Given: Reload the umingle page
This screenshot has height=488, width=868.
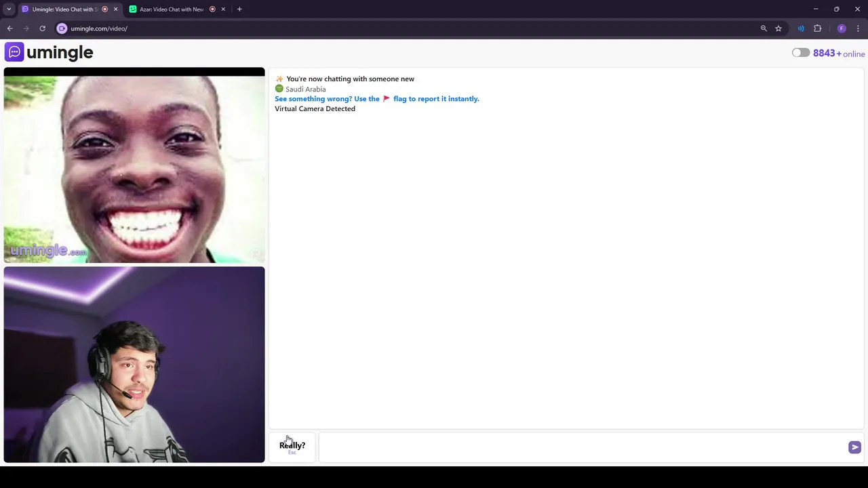Looking at the screenshot, I should (42, 28).
